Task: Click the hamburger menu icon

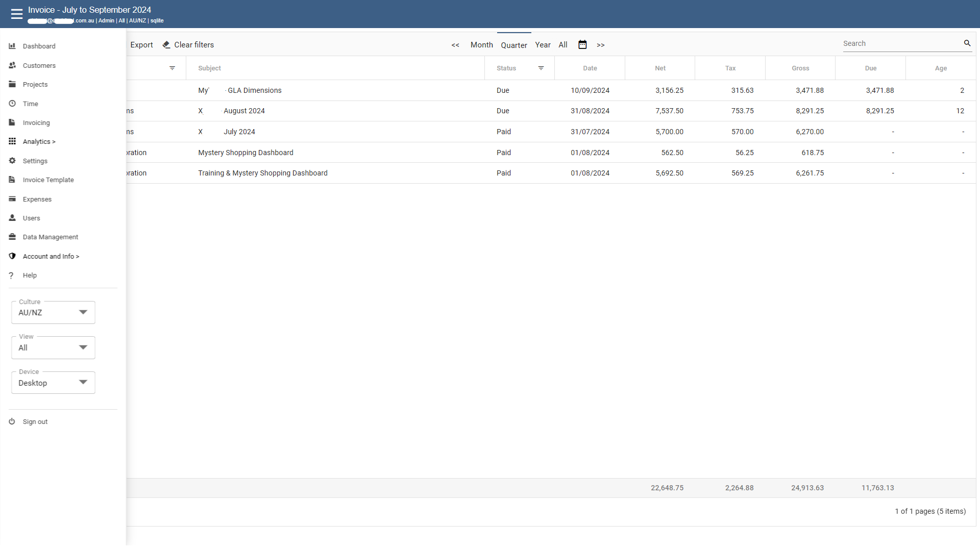Action: (x=17, y=14)
